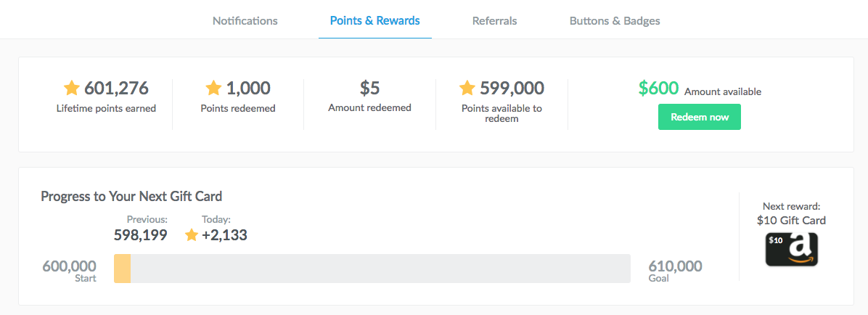Click the star icon beside 599,000 available points
Image resolution: width=868 pixels, height=315 pixels.
pyautogui.click(x=467, y=88)
